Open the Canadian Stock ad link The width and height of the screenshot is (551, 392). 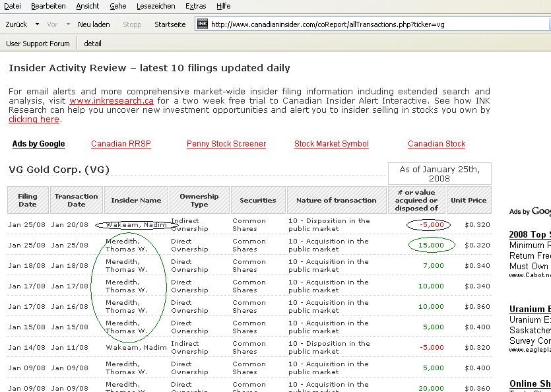tap(436, 144)
